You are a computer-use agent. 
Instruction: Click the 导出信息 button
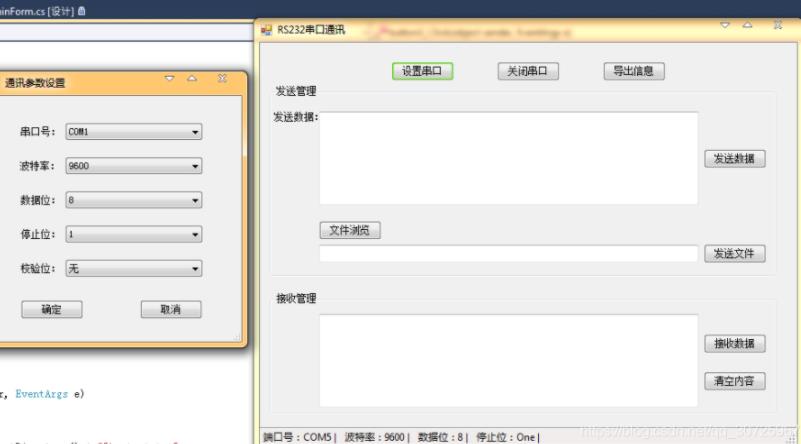click(x=634, y=71)
